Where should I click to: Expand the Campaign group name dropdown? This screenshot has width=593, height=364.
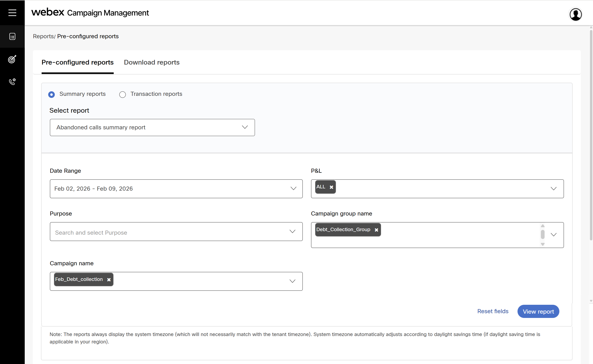click(553, 234)
